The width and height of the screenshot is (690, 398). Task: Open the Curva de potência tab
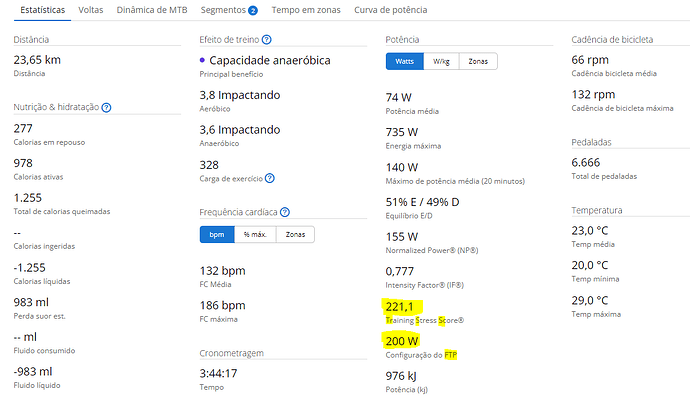(x=391, y=10)
